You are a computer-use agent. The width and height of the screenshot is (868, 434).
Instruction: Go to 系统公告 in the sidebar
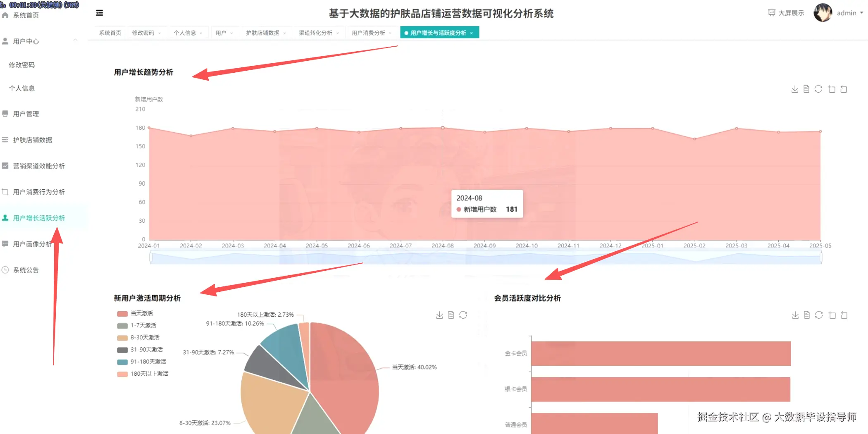[26, 270]
